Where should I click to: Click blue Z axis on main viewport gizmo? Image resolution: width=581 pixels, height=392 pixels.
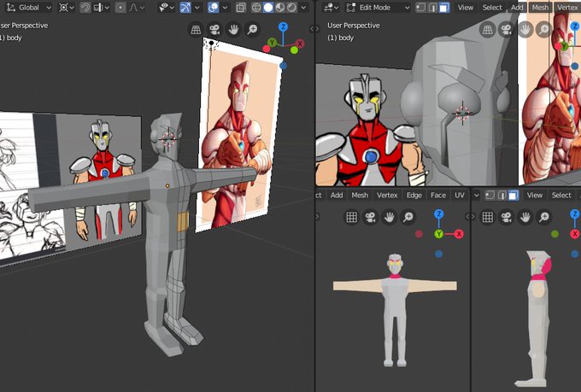click(x=283, y=26)
